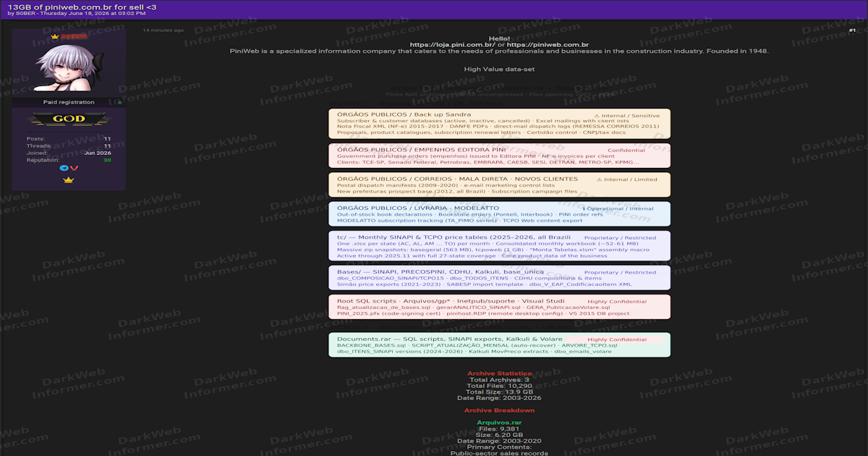
Task: Select the EMPENHOS EDITORA PINI card
Action: pyautogui.click(x=499, y=156)
